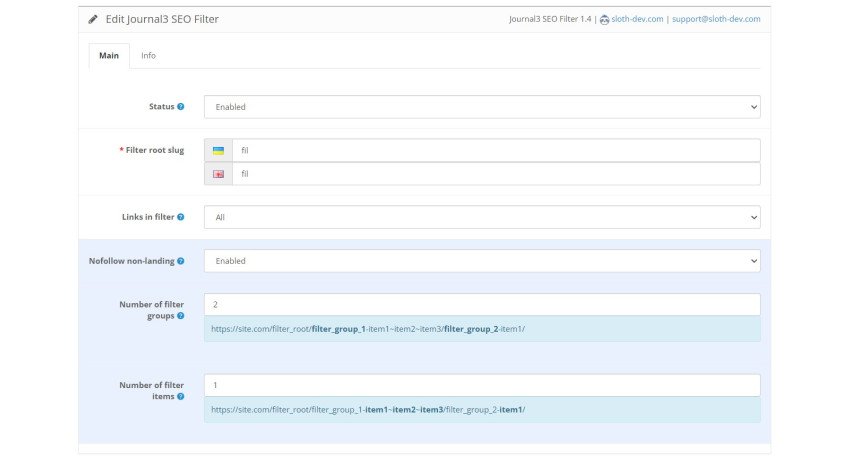Click the 'Nofollow non-landing' label text
The height and width of the screenshot is (456, 852).
coord(131,261)
